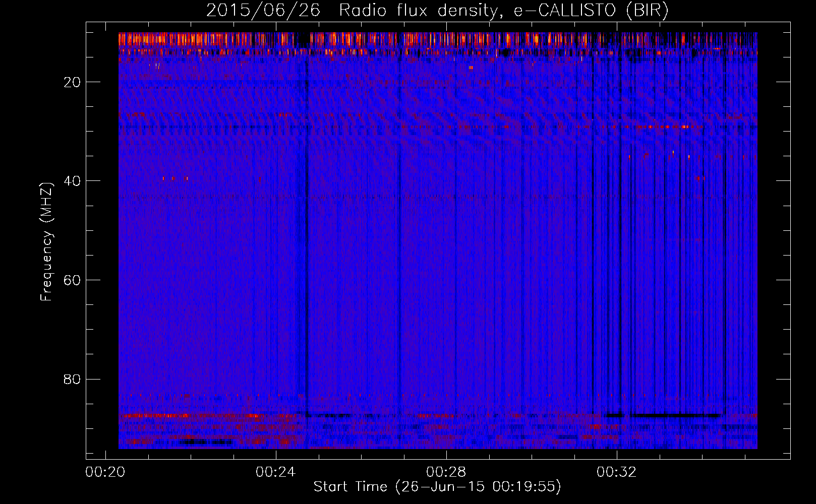The height and width of the screenshot is (504, 816).
Task: Click the 00:28 time tick label
Action: 446,472
